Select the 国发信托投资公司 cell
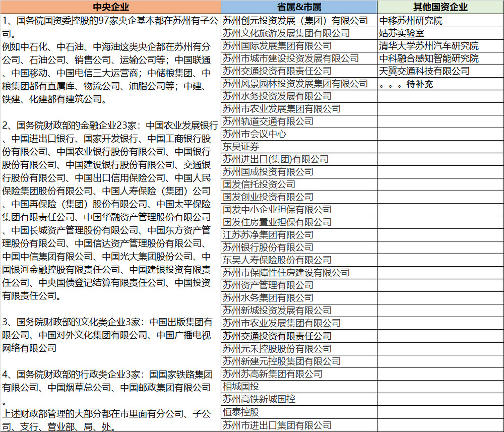Image resolution: width=504 pixels, height=432 pixels. point(299,184)
